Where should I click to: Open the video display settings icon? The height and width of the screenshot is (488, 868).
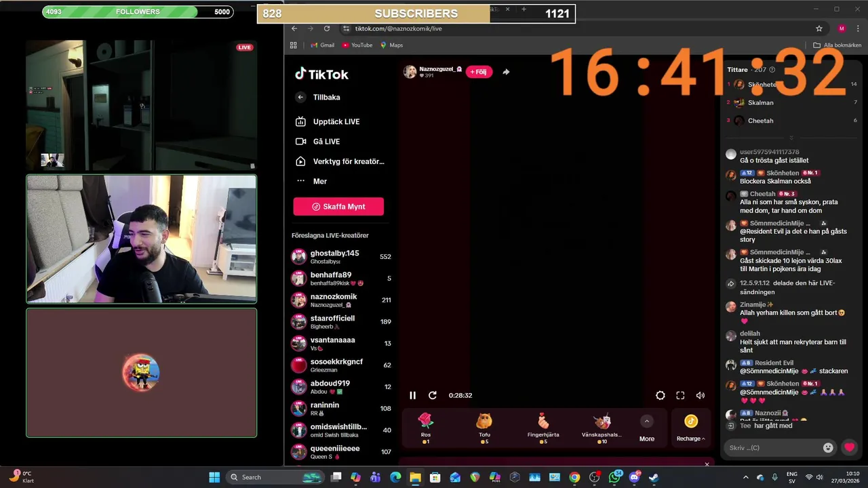pos(660,395)
